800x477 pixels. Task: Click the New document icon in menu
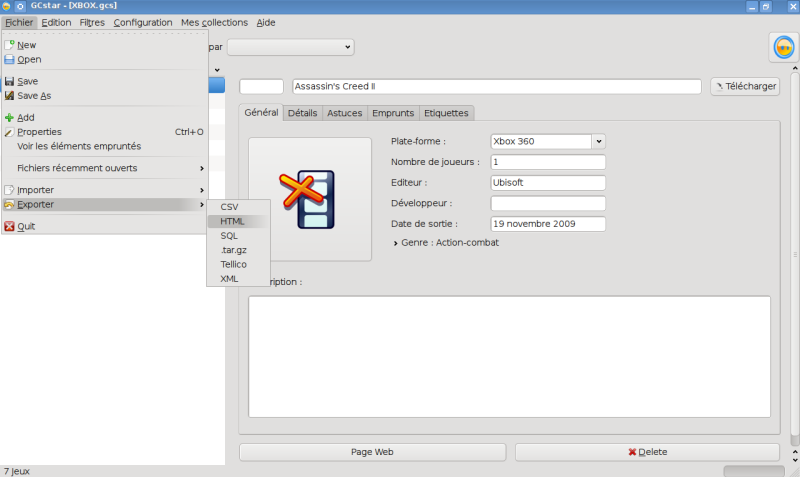click(x=9, y=45)
